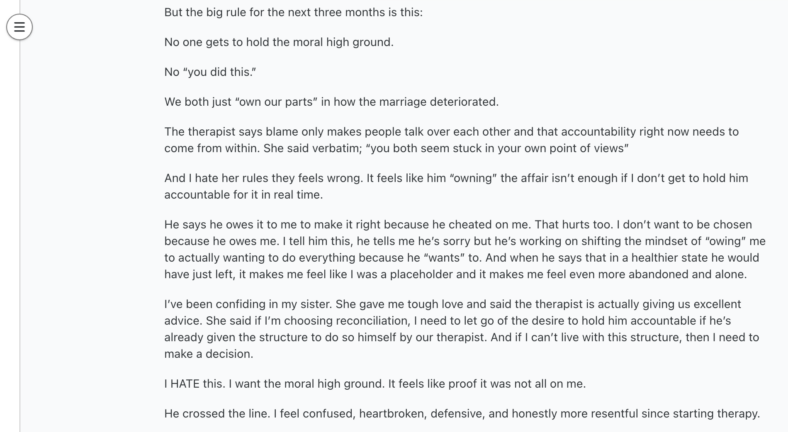Image resolution: width=788 pixels, height=432 pixels.
Task: Click the paragraph starting "I've been confiding"
Action: 461,329
